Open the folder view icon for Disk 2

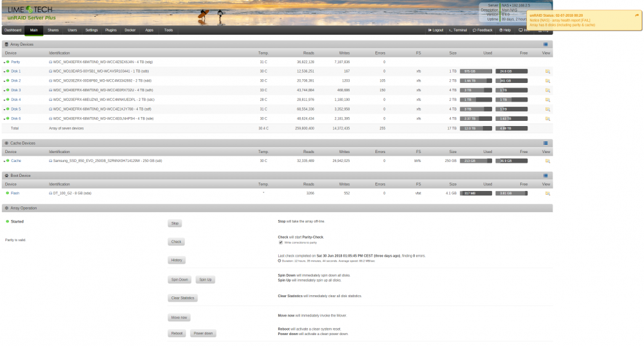tap(547, 81)
